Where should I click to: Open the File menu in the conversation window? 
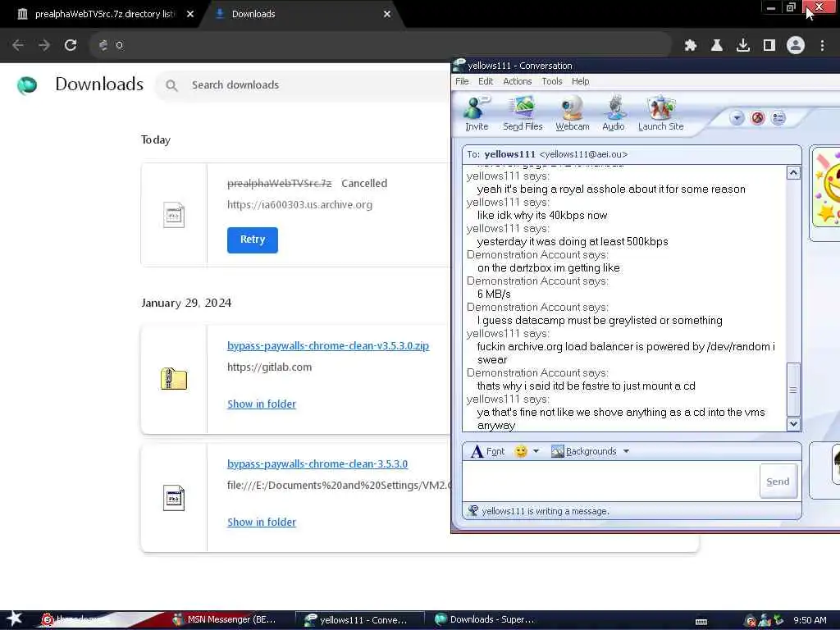point(462,81)
